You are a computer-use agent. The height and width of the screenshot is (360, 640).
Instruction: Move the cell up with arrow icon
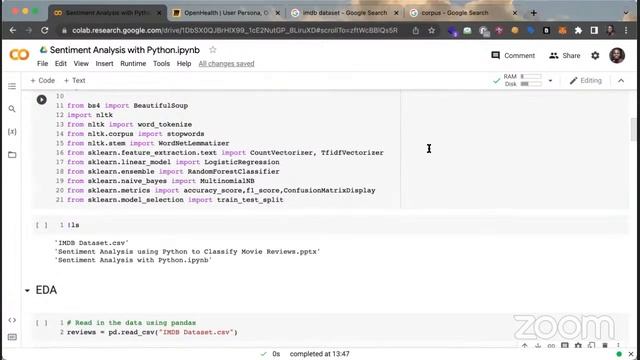(x=524, y=346)
